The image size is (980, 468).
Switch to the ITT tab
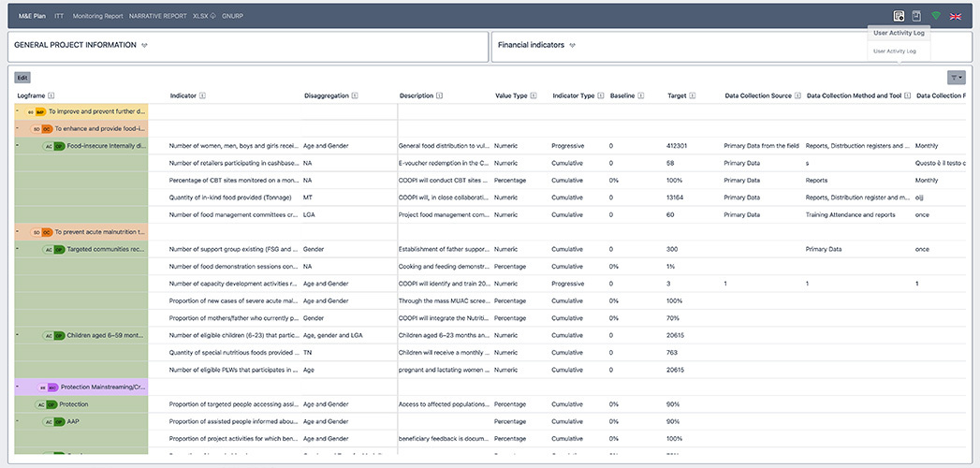point(59,16)
